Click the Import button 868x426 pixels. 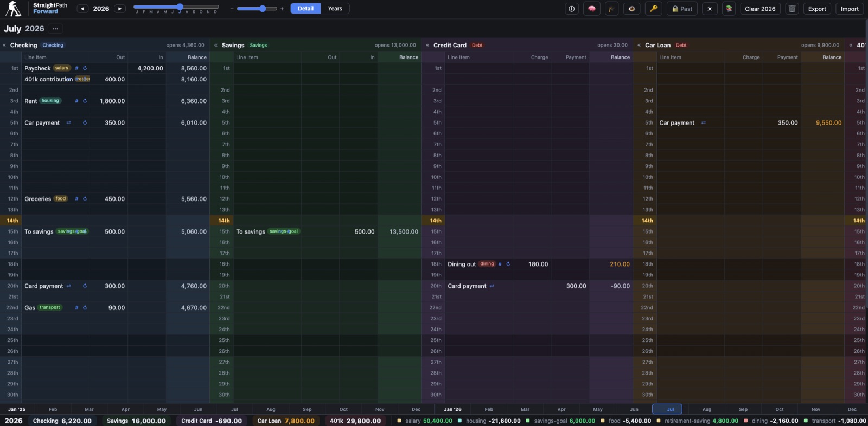(850, 9)
